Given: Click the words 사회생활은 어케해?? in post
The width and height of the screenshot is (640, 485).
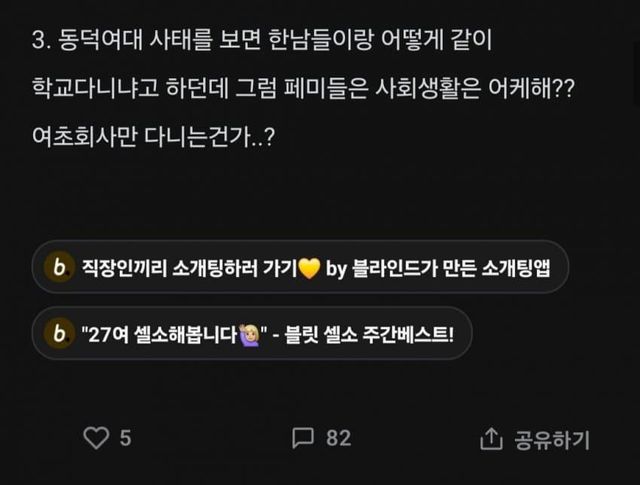Looking at the screenshot, I should click(x=474, y=88).
